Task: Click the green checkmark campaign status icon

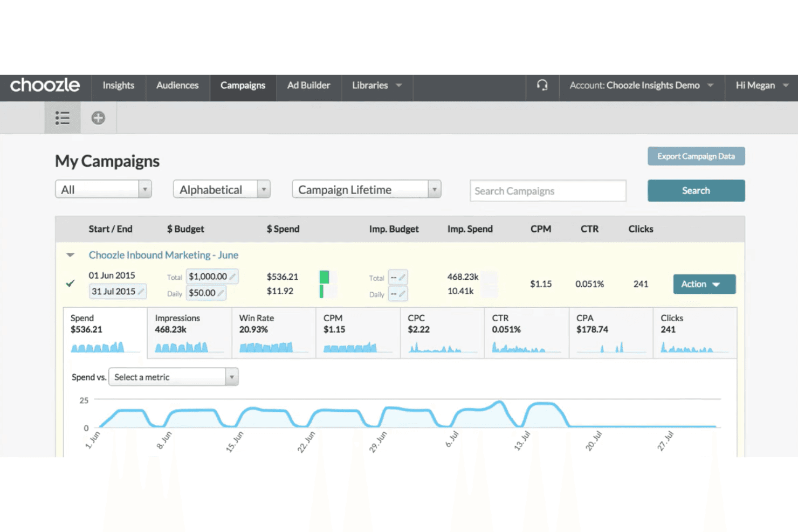Action: [x=70, y=284]
